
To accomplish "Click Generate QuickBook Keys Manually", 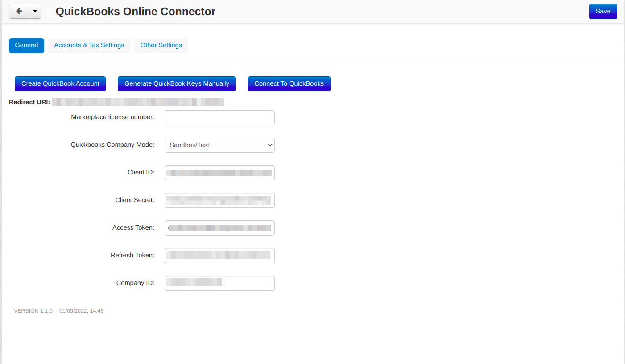I will pyautogui.click(x=177, y=84).
